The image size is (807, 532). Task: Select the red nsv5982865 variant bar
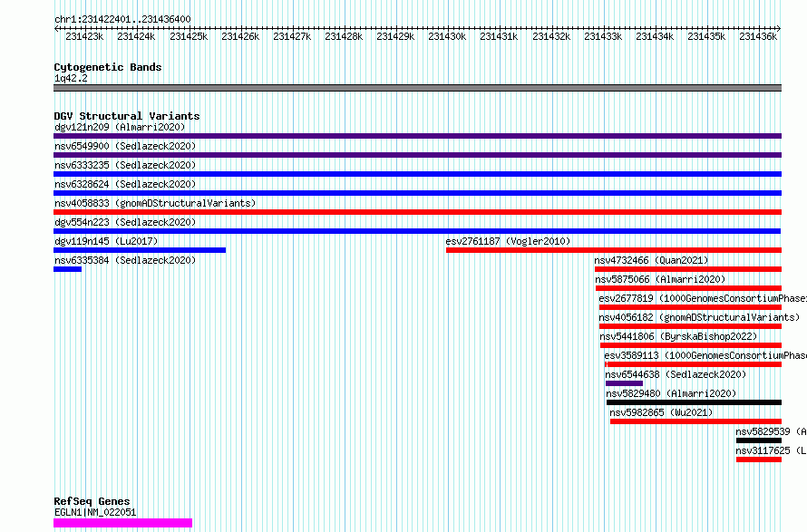click(695, 421)
